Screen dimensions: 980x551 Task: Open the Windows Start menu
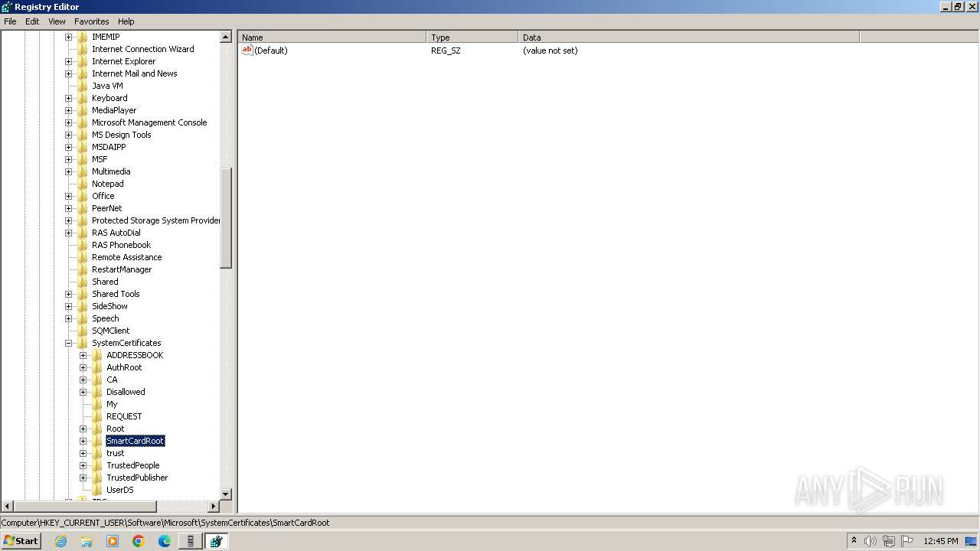[21, 540]
